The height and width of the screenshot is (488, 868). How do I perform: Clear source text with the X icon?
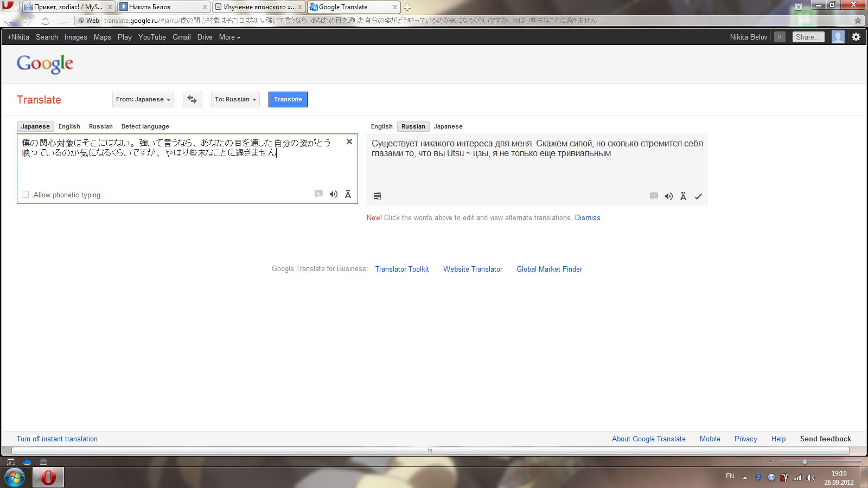coord(349,142)
